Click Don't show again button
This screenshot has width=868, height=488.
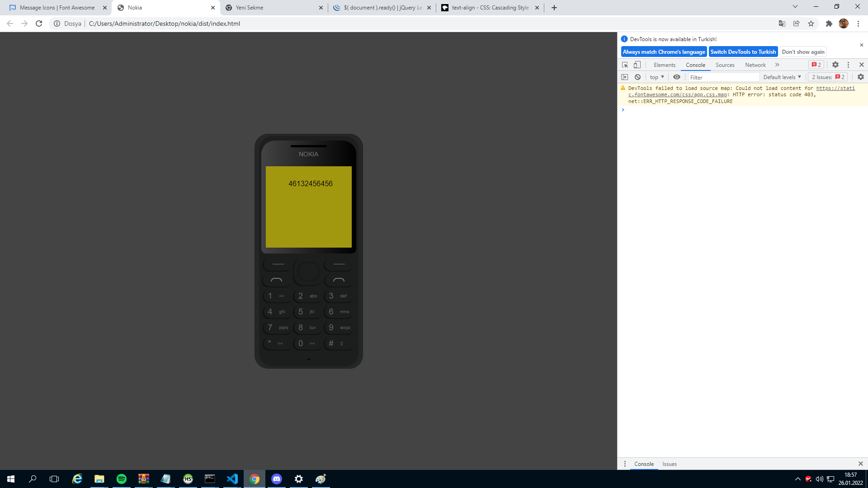coord(803,52)
